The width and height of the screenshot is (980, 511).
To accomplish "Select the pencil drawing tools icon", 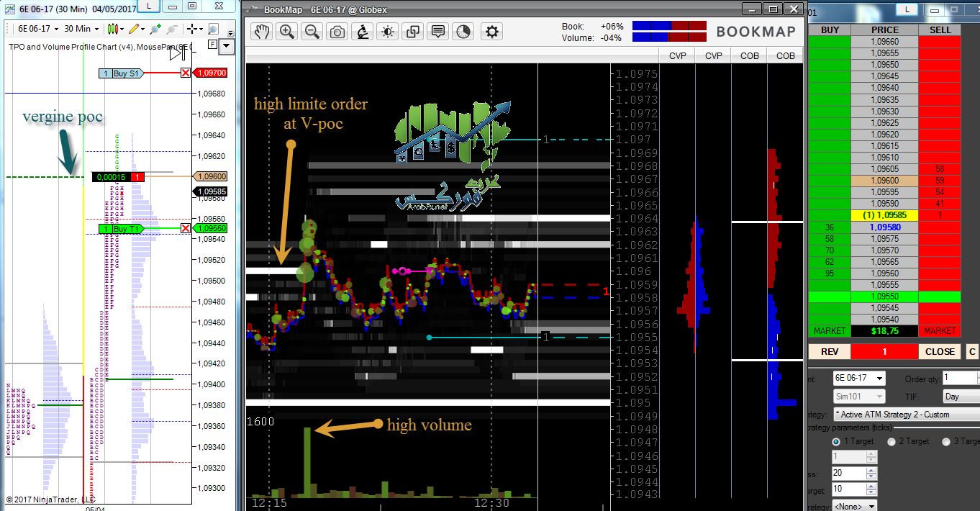I will point(133,29).
